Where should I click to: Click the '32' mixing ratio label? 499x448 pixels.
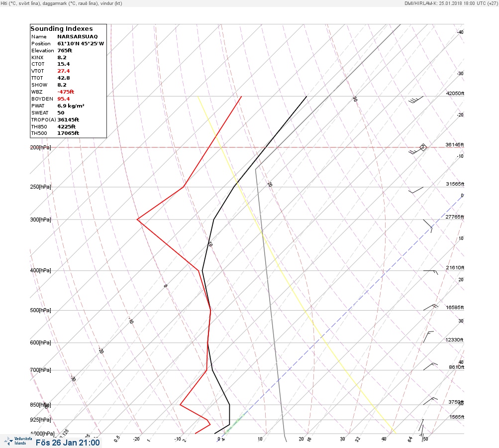coord(358,440)
